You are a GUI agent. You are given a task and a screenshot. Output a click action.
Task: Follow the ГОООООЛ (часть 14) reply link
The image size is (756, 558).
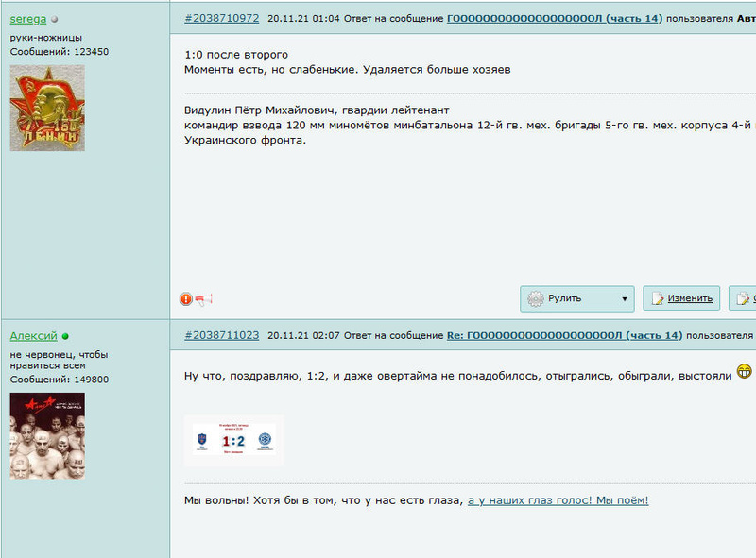(555, 18)
